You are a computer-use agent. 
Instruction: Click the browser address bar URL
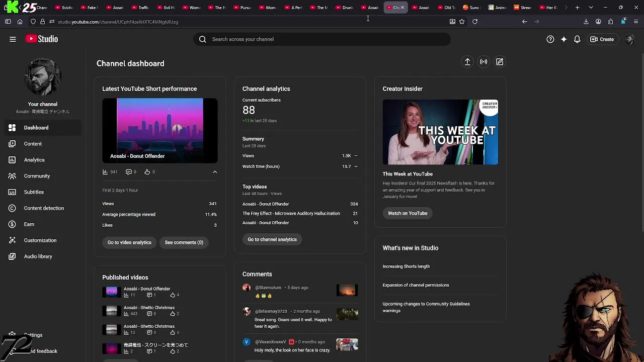(x=118, y=22)
